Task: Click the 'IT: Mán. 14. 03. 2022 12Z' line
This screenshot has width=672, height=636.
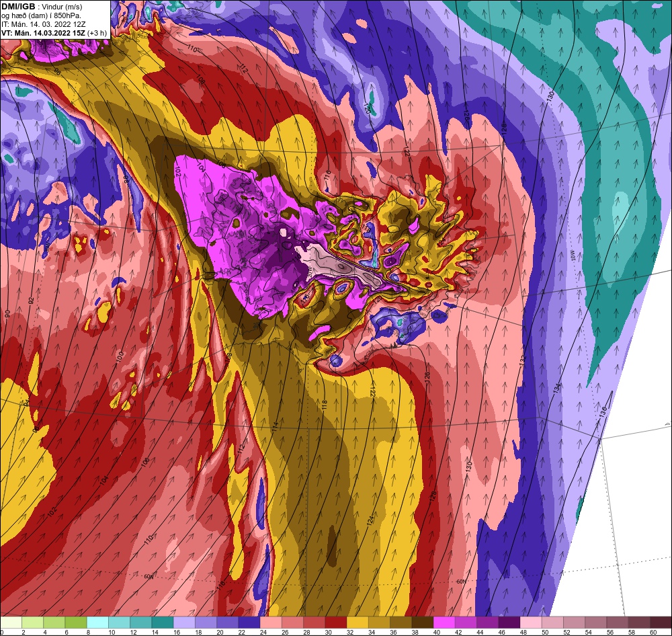Action: (x=43, y=24)
